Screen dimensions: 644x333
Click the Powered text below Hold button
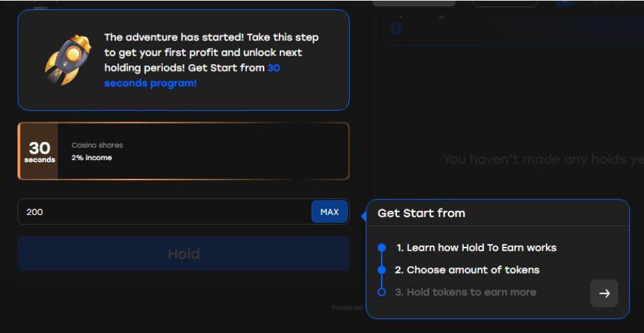point(346,308)
